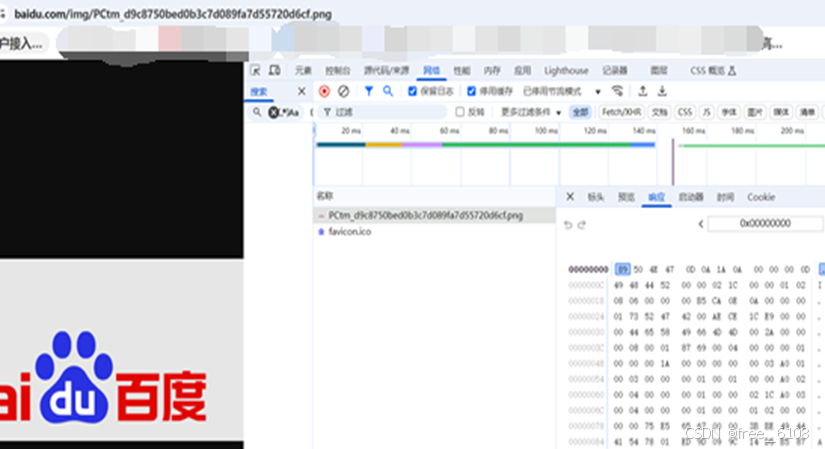Switch to the Cookie tab

[x=761, y=197]
